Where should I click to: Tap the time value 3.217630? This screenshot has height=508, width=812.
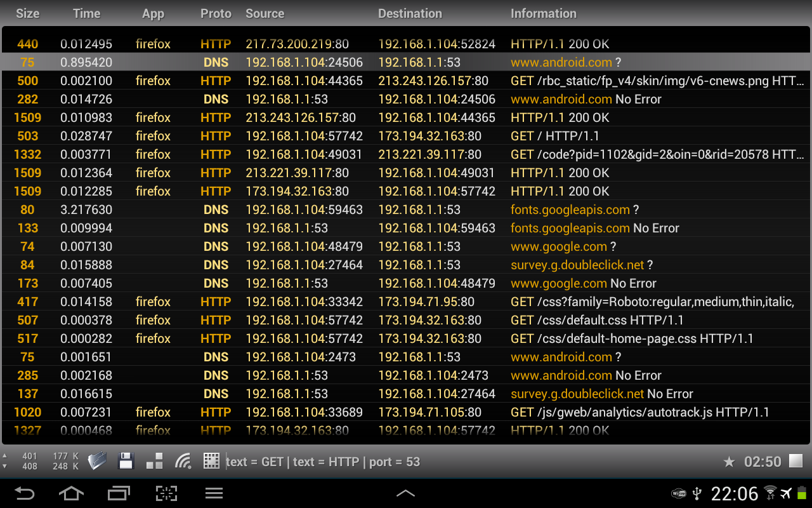[86, 210]
